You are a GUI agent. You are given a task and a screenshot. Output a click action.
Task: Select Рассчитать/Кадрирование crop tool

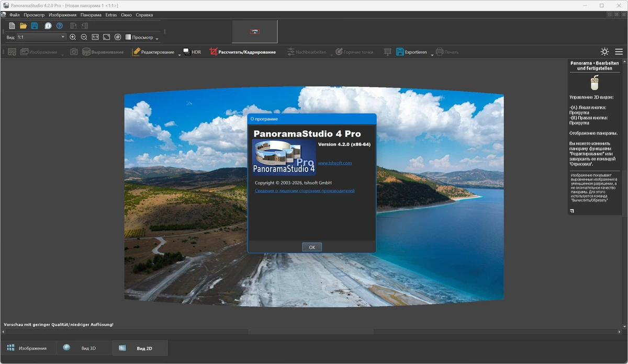242,52
